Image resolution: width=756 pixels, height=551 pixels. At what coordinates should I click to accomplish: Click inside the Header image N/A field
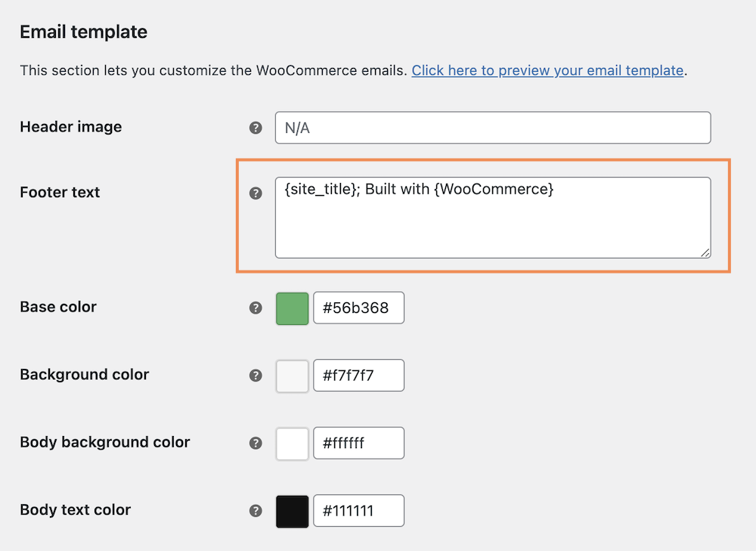click(491, 128)
